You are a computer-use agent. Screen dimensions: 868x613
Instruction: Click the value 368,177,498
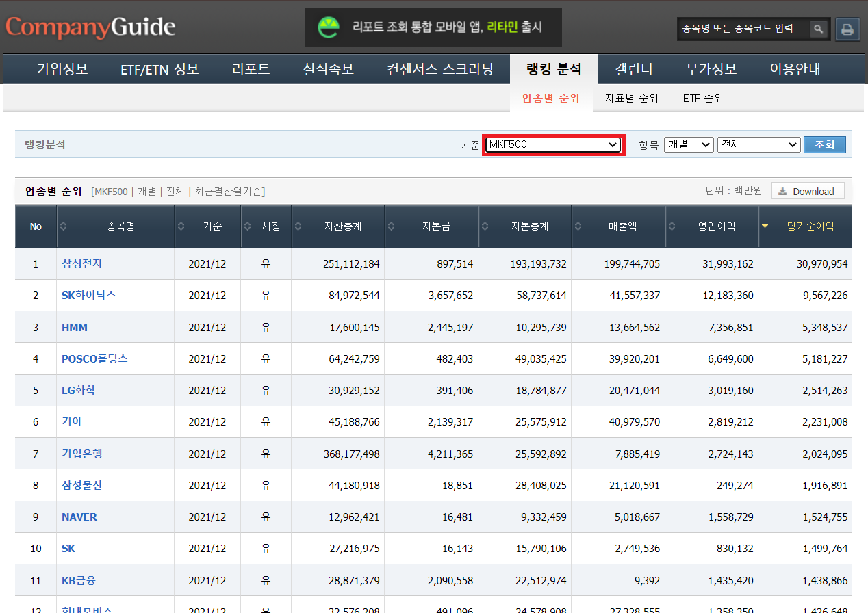coord(351,453)
